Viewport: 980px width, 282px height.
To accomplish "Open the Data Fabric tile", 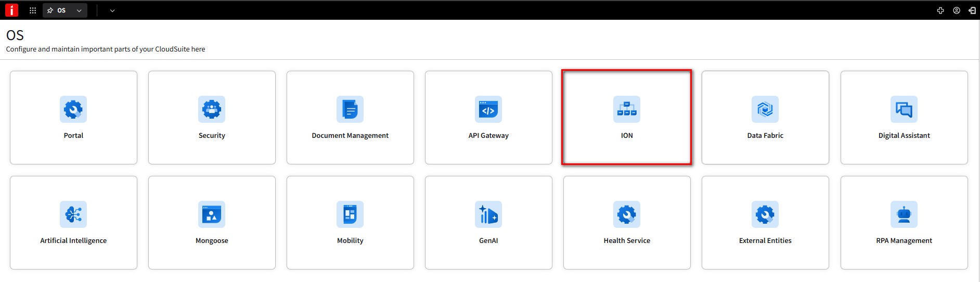I will (765, 118).
